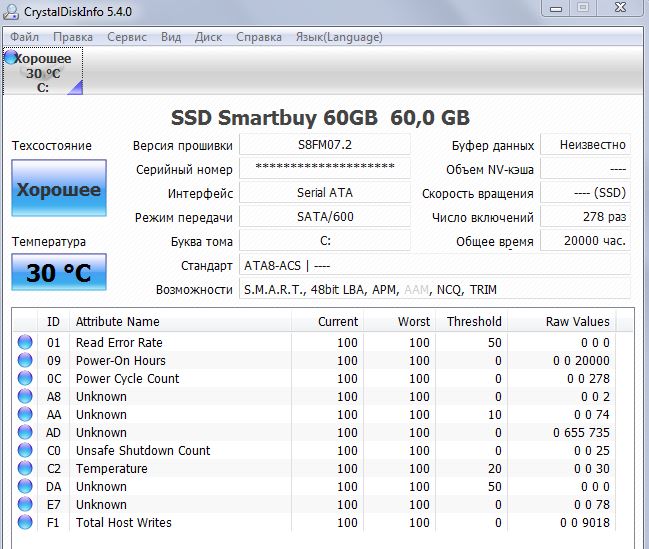Click status orb for Temperature attribute
649x549 pixels.
tap(25, 468)
